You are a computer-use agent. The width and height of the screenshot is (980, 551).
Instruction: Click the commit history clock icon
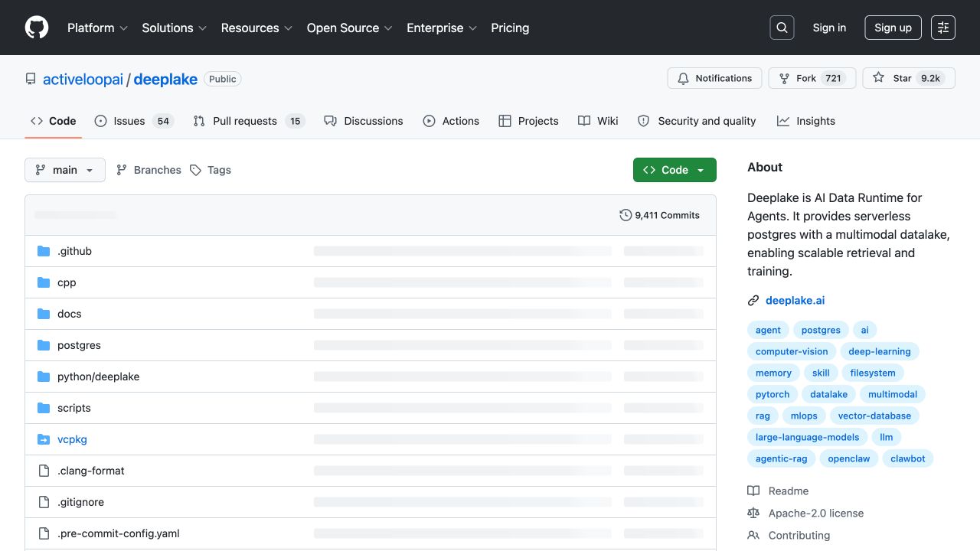click(x=626, y=215)
